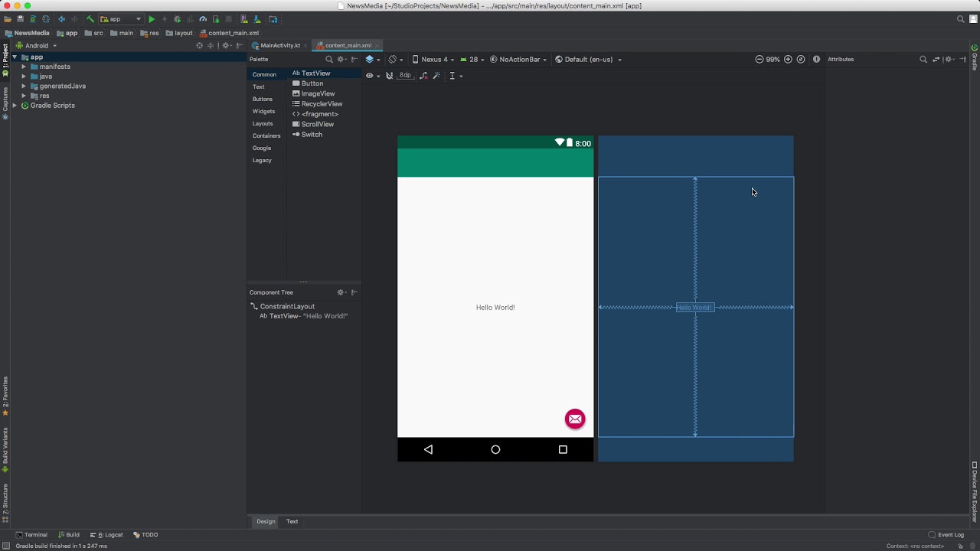Toggle the Z: Structure tool window
This screenshot has width=980, height=551.
[5, 503]
